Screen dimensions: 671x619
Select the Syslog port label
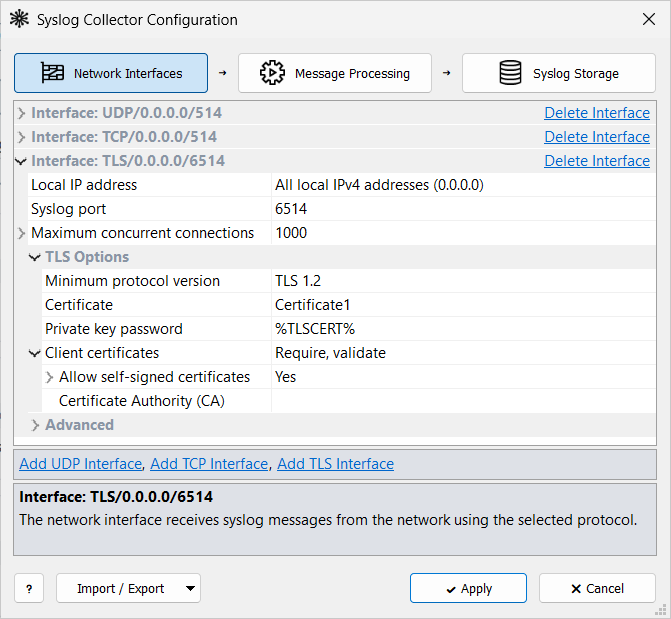tap(68, 209)
